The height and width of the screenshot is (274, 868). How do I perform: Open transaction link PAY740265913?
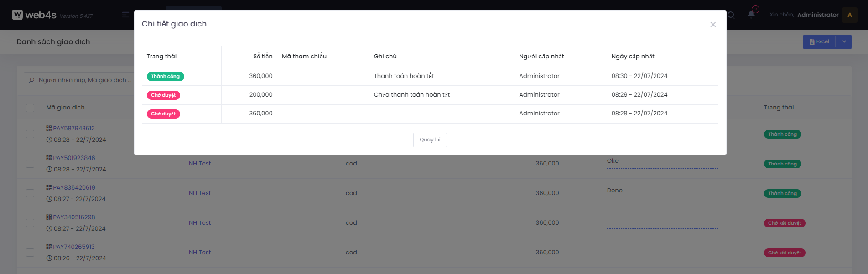[x=74, y=247]
